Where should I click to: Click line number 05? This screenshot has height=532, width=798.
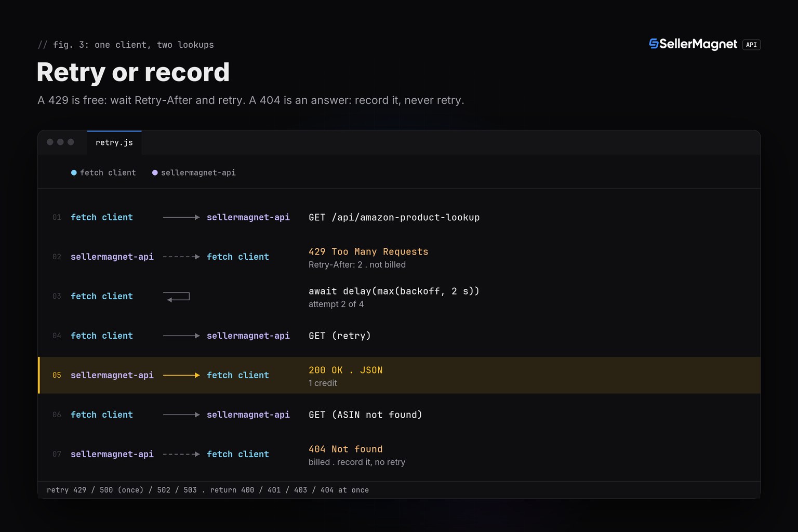57,375
